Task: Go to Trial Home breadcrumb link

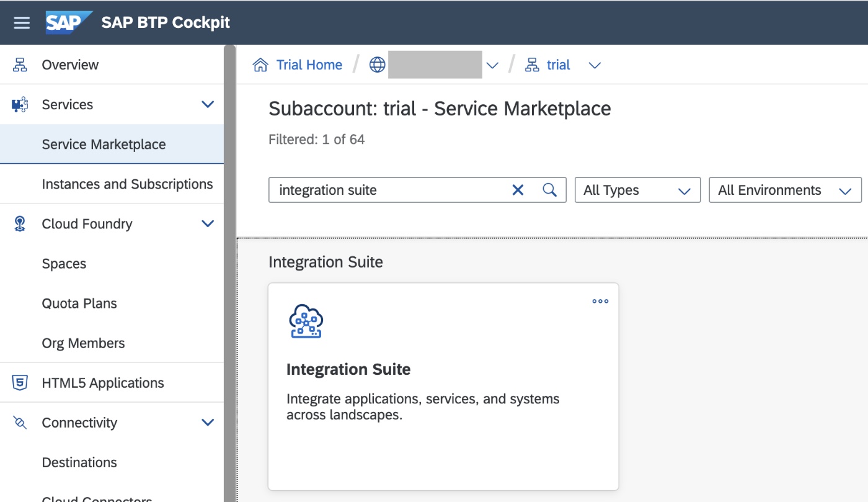Action: pyautogui.click(x=309, y=65)
